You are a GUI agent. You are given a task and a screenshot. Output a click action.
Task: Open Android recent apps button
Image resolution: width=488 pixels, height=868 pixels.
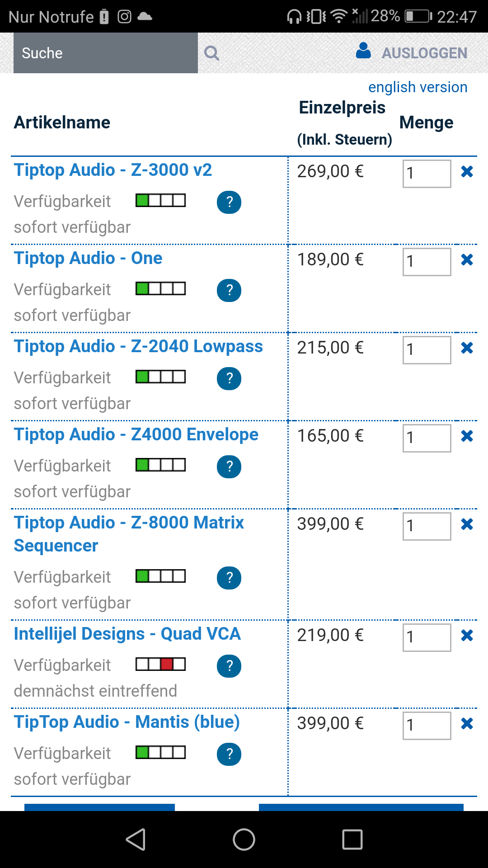(352, 840)
